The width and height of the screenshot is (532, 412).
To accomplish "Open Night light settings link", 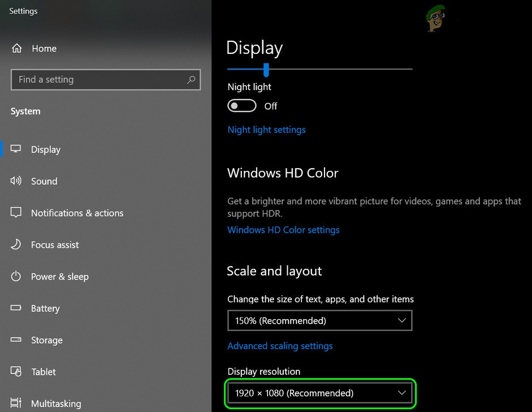I will coord(266,130).
